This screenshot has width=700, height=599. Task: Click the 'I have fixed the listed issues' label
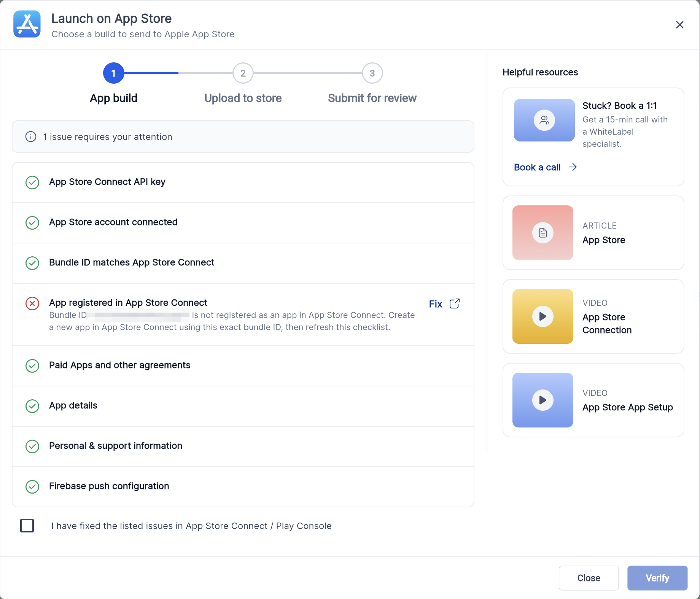(x=191, y=526)
